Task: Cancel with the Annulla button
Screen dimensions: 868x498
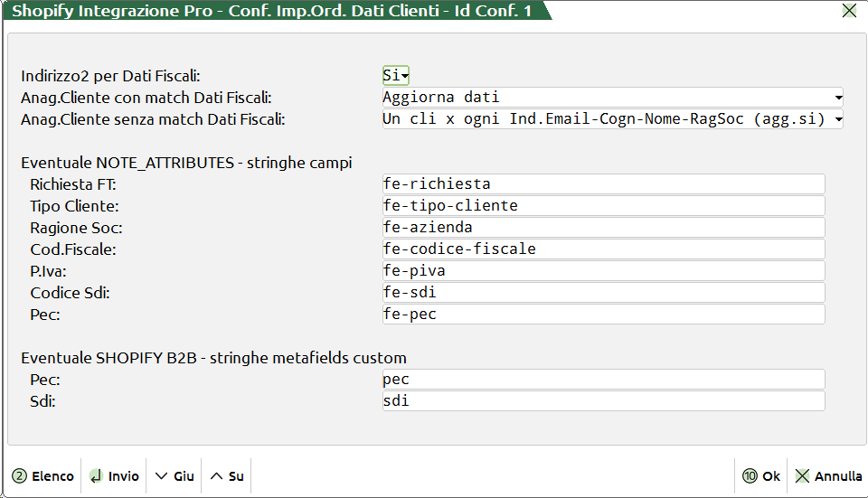Action: tap(828, 476)
